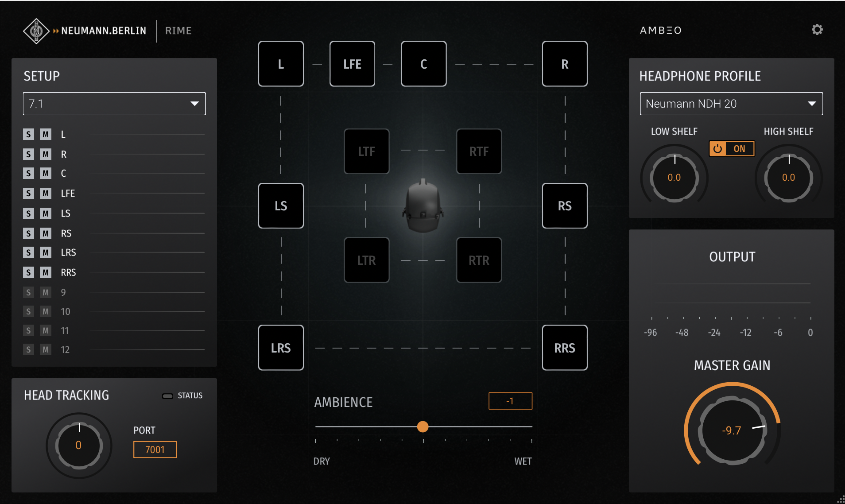Click the RRS rear speaker box
Screen dimensions: 845x504
pos(564,348)
